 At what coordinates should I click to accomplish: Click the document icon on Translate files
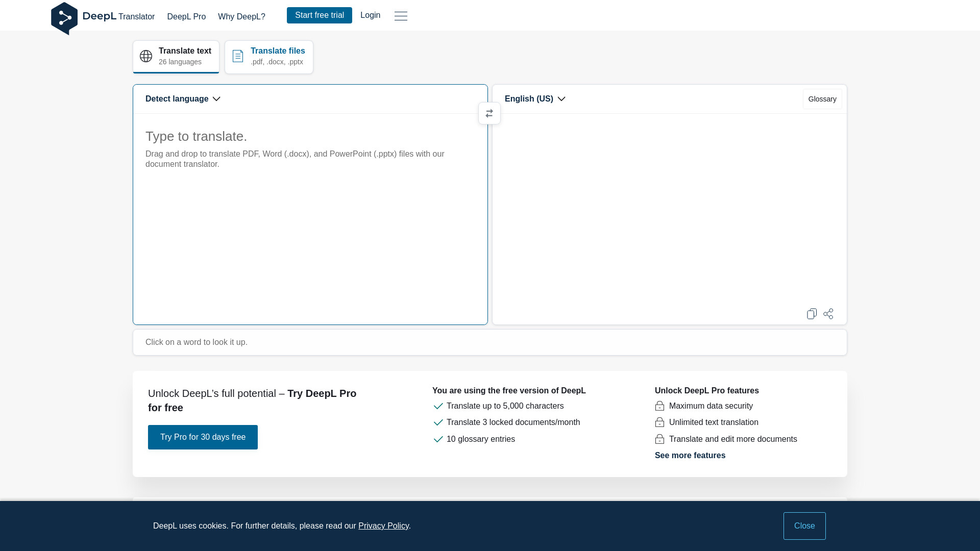(x=238, y=56)
